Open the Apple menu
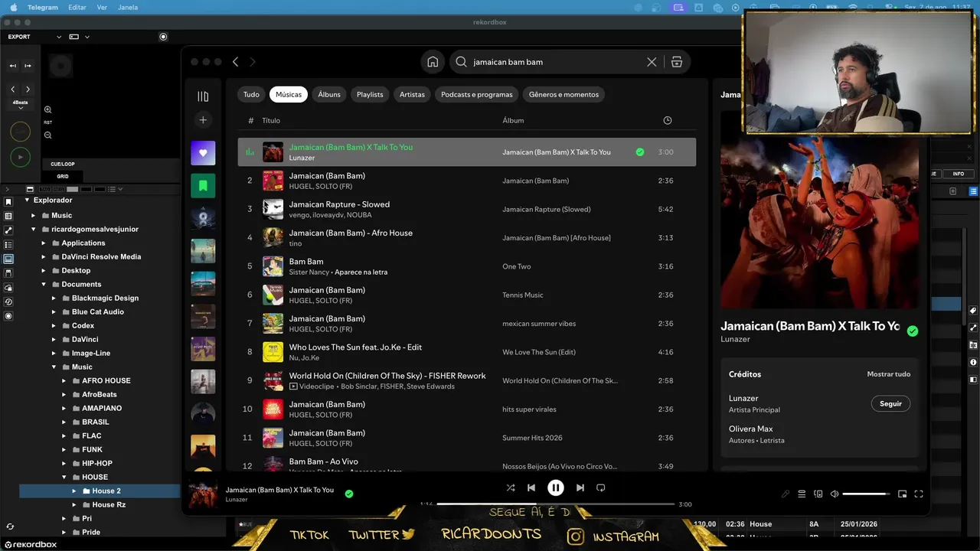Viewport: 980px width, 551px height. point(13,7)
